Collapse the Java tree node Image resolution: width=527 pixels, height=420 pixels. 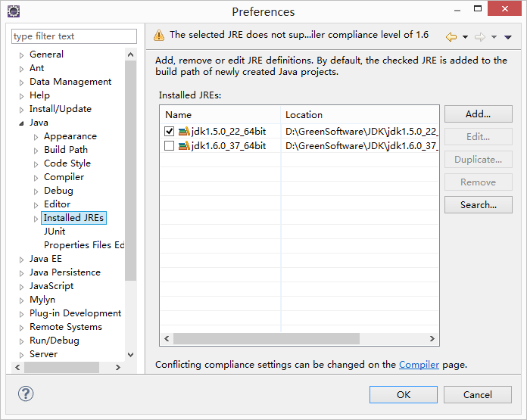21,123
